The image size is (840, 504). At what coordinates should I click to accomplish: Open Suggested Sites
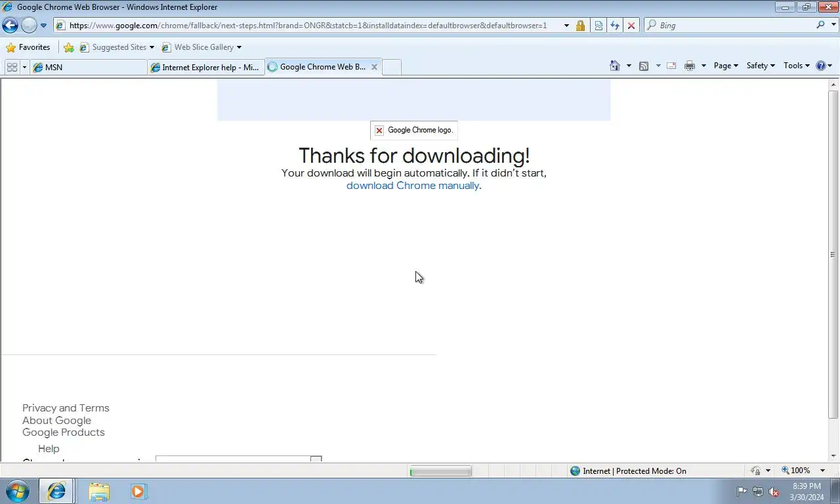click(117, 47)
